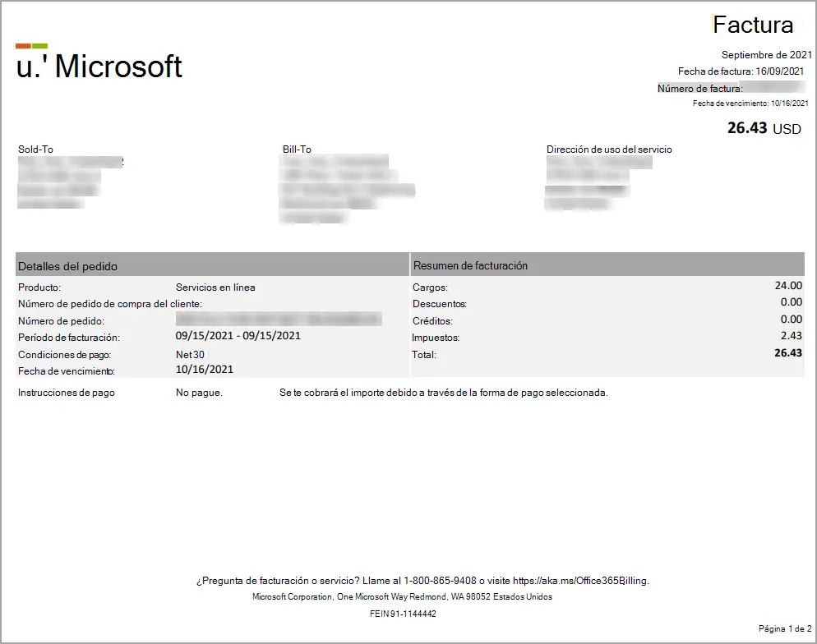Open the https://aka.ms/Office365Billing link
The width and height of the screenshot is (817, 644).
[580, 581]
